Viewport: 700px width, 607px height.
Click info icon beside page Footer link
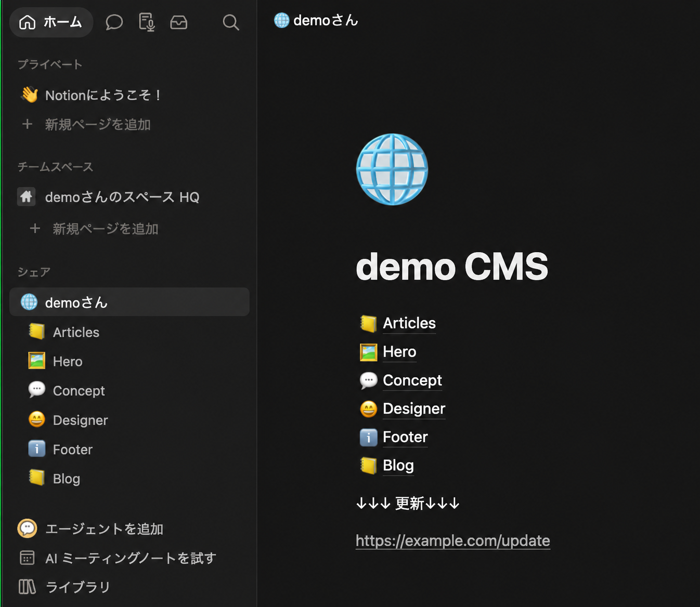pyautogui.click(x=368, y=438)
